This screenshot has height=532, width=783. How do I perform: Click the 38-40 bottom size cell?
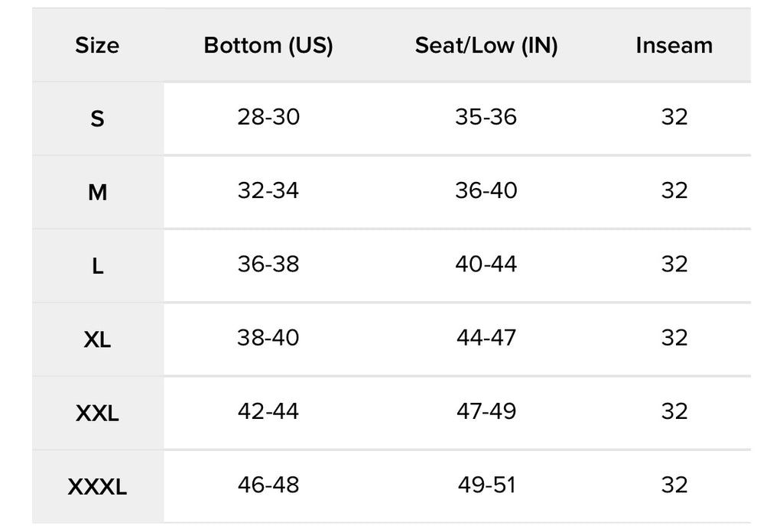268,338
